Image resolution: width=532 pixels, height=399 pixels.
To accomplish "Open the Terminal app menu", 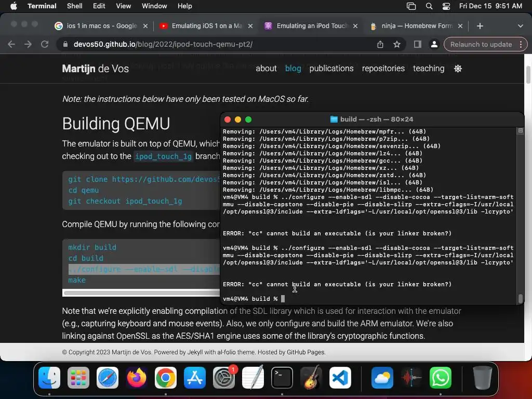I will coord(42,6).
